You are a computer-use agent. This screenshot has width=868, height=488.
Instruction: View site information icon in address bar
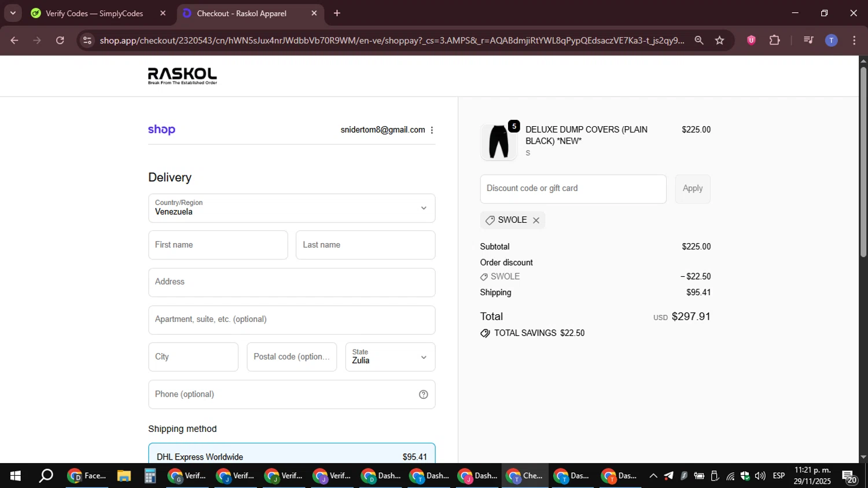coord(87,41)
